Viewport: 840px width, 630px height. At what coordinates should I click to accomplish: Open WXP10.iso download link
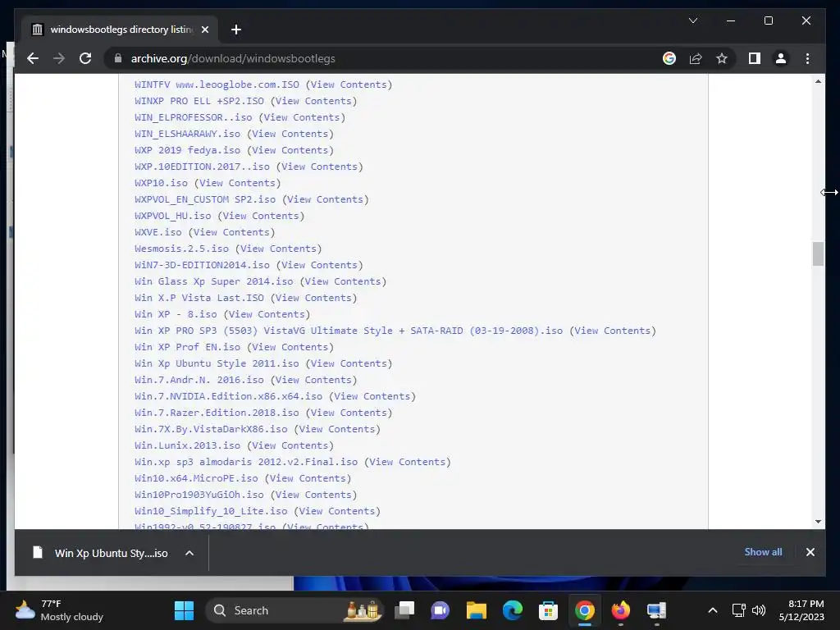point(162,183)
